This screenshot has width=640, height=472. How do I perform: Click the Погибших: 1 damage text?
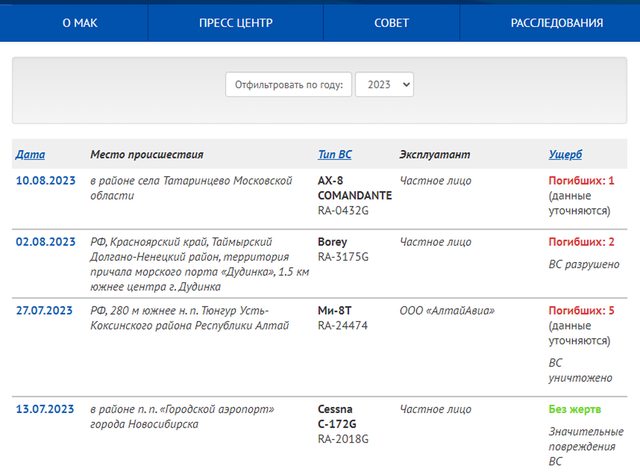coord(581,180)
